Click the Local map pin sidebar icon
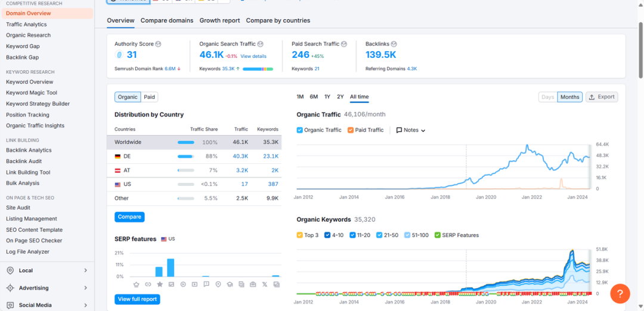Screen dimensions: 644x311 pyautogui.click(x=10, y=270)
